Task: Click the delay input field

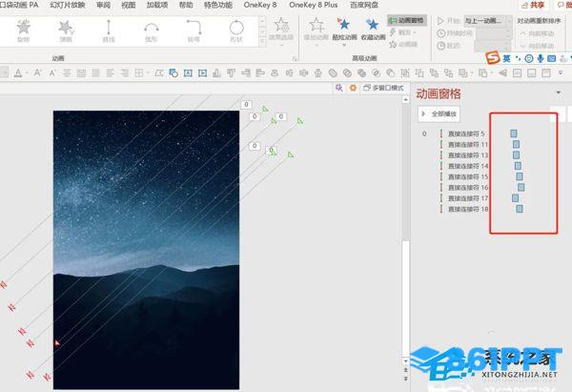Action: [493, 46]
